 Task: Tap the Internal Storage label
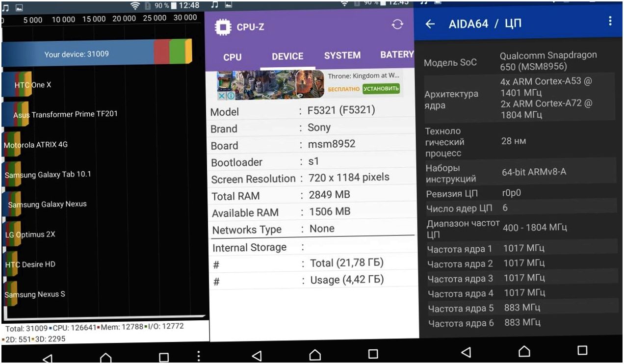(x=249, y=248)
